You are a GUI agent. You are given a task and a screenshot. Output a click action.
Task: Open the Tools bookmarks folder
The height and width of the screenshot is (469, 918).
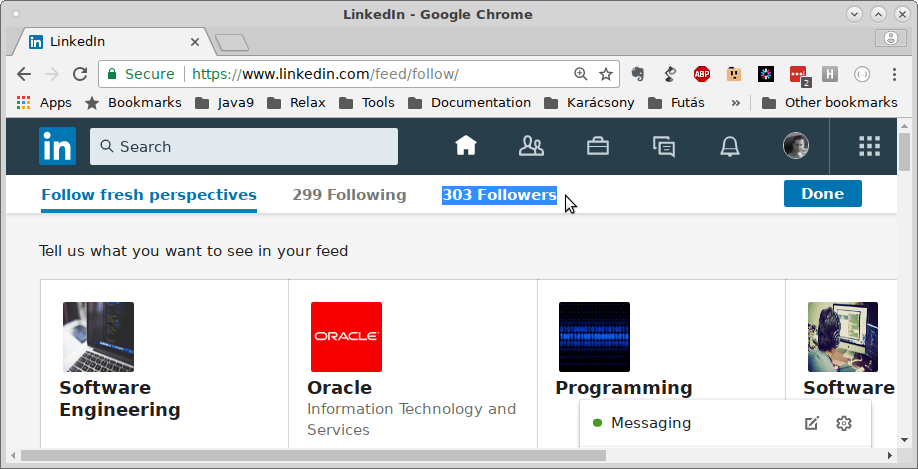coord(367,103)
